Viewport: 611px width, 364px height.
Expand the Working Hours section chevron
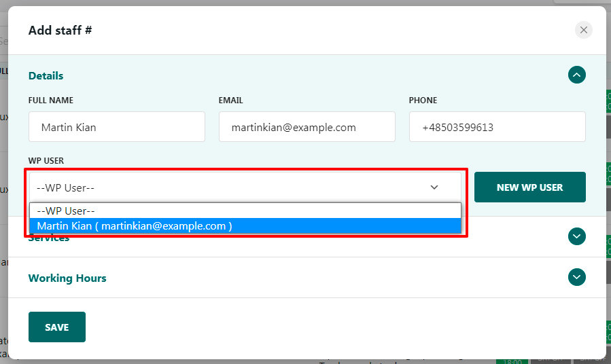576,277
